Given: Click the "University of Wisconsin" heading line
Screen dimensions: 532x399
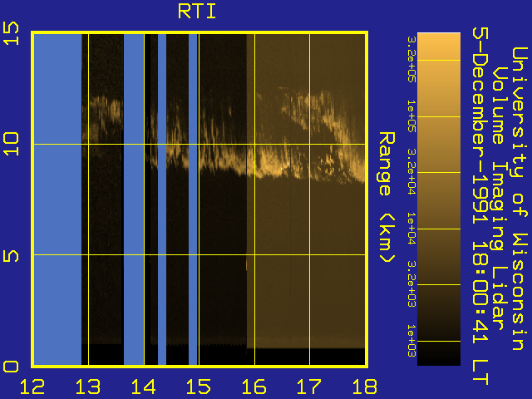Looking at the screenshot, I should pyautogui.click(x=519, y=199).
